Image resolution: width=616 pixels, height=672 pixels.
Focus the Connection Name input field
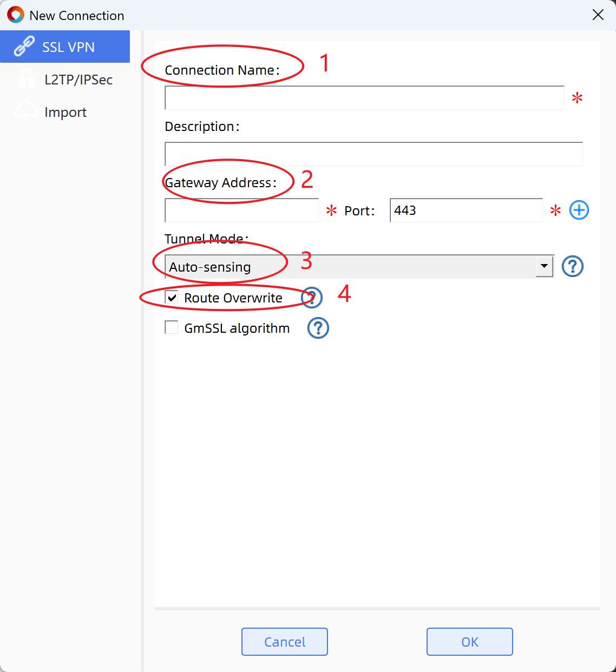tap(364, 98)
